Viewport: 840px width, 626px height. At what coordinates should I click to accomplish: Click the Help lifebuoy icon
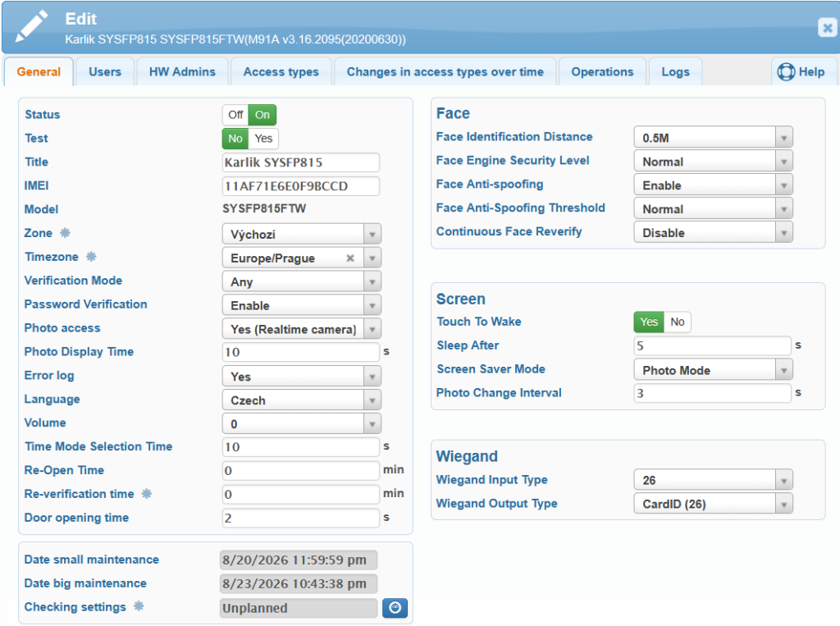(x=786, y=72)
